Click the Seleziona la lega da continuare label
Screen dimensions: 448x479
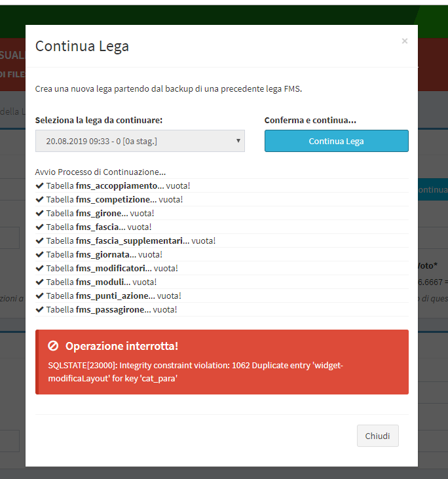tap(99, 121)
